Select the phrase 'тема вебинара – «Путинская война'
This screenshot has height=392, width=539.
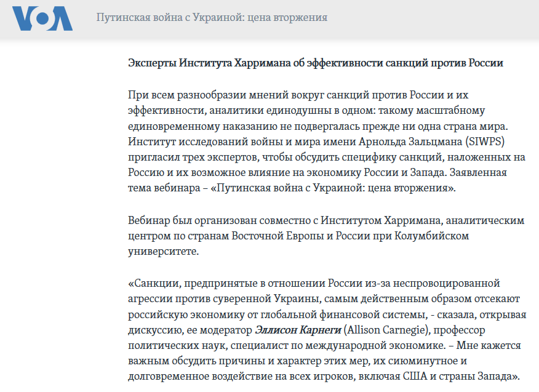pos(215,188)
